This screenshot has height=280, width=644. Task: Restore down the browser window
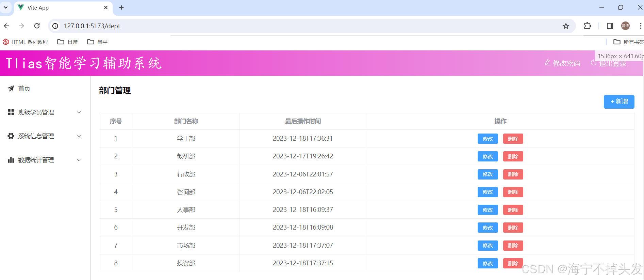click(621, 7)
